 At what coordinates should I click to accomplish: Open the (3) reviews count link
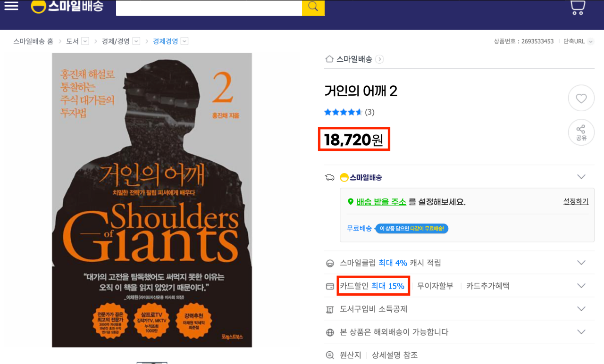tap(369, 112)
